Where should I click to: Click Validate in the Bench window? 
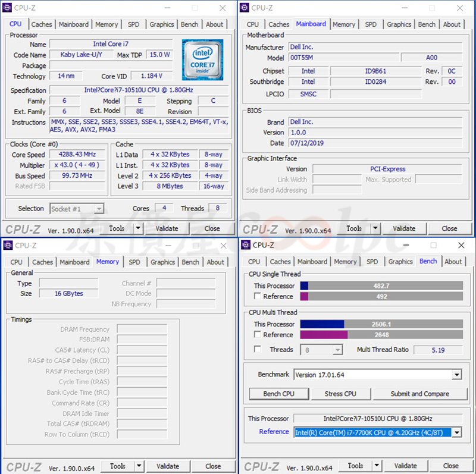[x=406, y=466]
